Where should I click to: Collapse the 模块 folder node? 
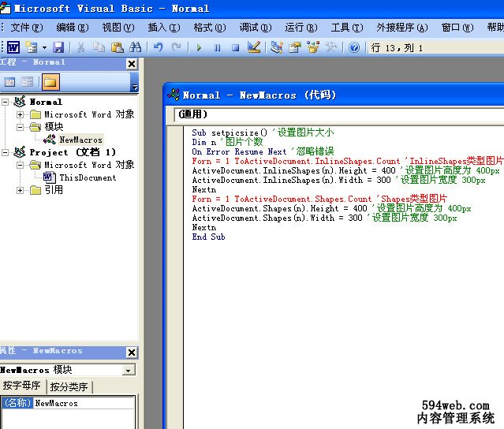pyautogui.click(x=20, y=127)
